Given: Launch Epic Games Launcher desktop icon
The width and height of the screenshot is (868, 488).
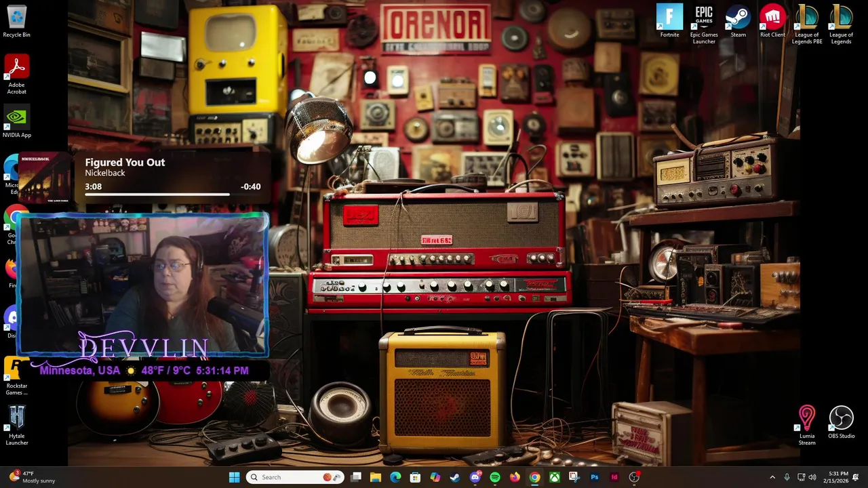Looking at the screenshot, I should click(704, 24).
